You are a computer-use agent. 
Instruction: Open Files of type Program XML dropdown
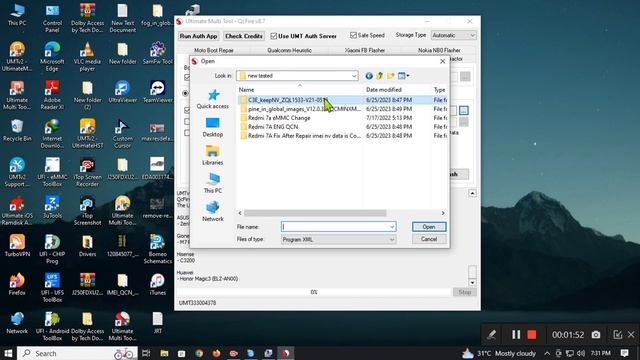(338, 240)
